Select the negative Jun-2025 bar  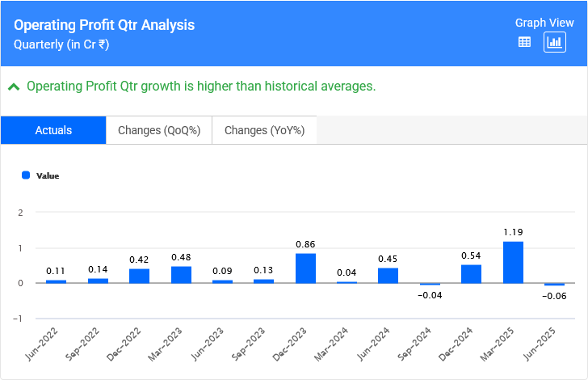tap(555, 285)
